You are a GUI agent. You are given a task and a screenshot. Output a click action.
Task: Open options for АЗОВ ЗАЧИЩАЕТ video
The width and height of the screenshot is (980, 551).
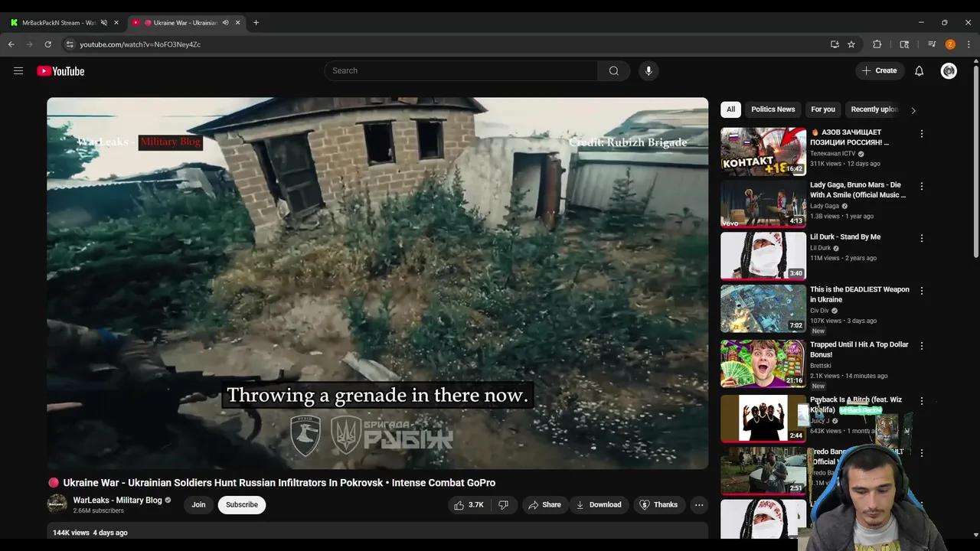tap(921, 134)
